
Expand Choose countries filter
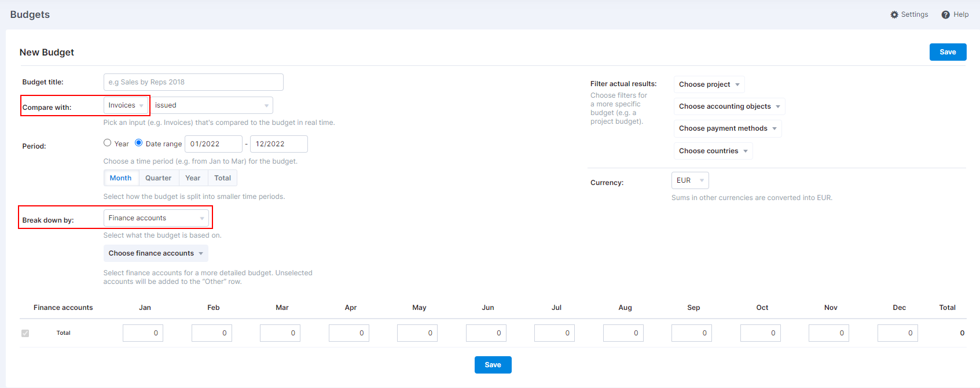click(713, 151)
